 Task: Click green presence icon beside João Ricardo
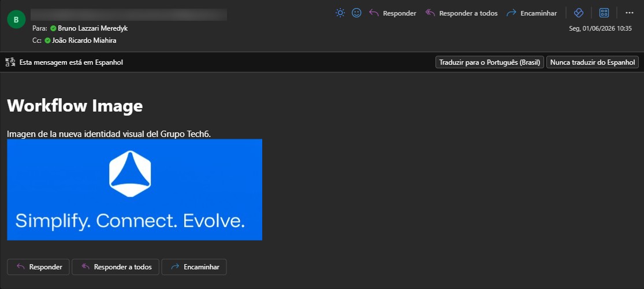click(x=47, y=40)
